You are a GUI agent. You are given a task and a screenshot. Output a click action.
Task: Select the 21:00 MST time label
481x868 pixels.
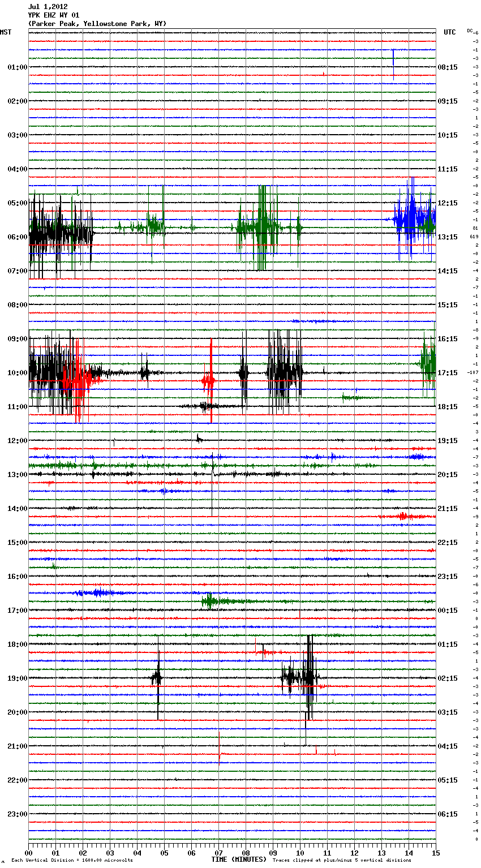[17, 746]
